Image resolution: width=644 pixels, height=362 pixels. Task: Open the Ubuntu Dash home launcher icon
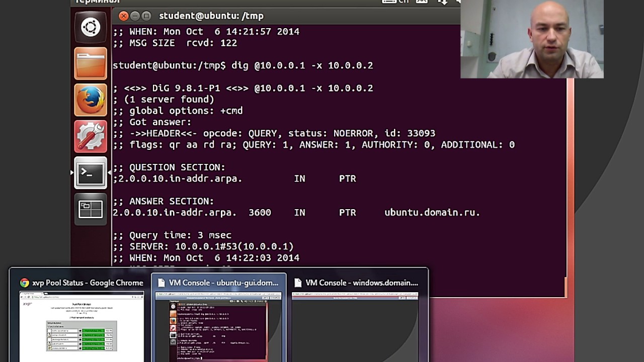(91, 27)
